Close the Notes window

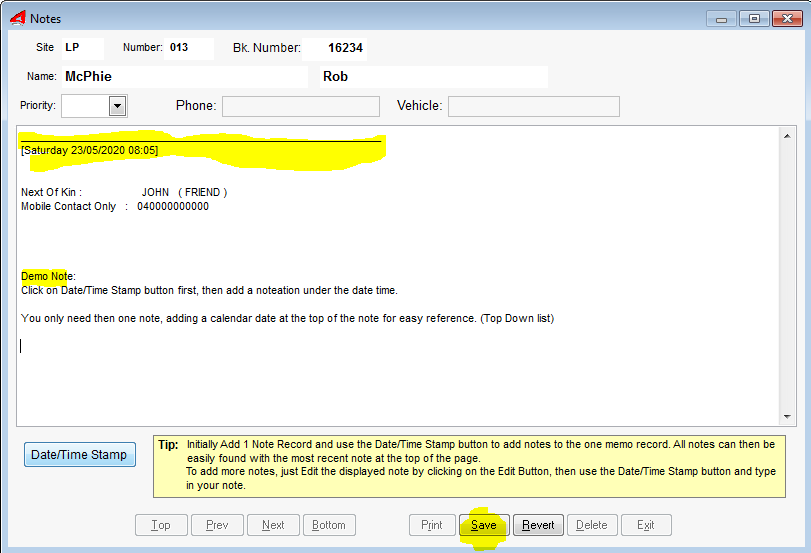(787, 19)
